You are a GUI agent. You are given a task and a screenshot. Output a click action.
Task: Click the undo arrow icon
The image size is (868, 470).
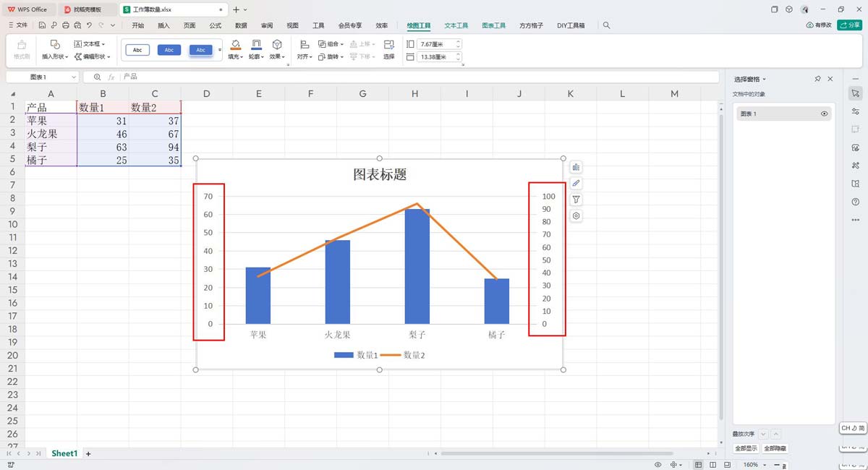pyautogui.click(x=89, y=25)
